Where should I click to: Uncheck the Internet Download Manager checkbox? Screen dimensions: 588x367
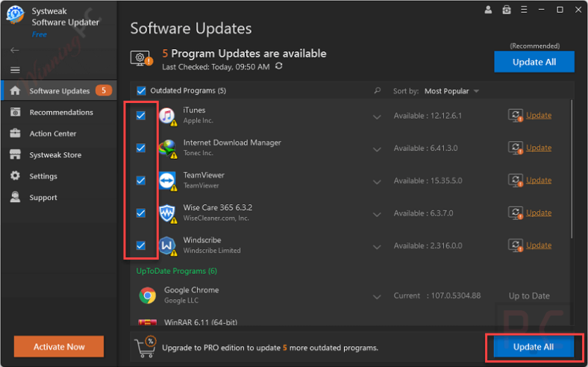click(x=141, y=148)
